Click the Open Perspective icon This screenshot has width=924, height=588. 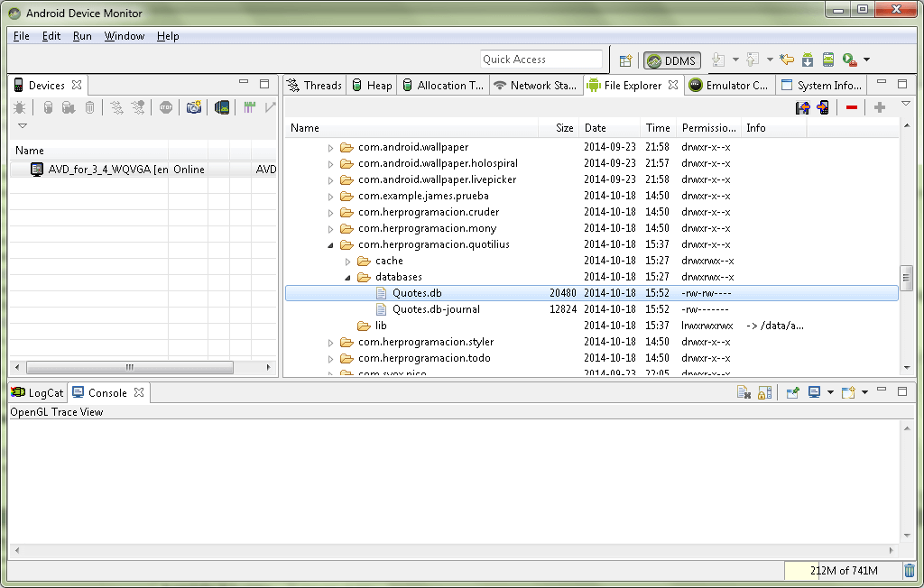pos(625,60)
